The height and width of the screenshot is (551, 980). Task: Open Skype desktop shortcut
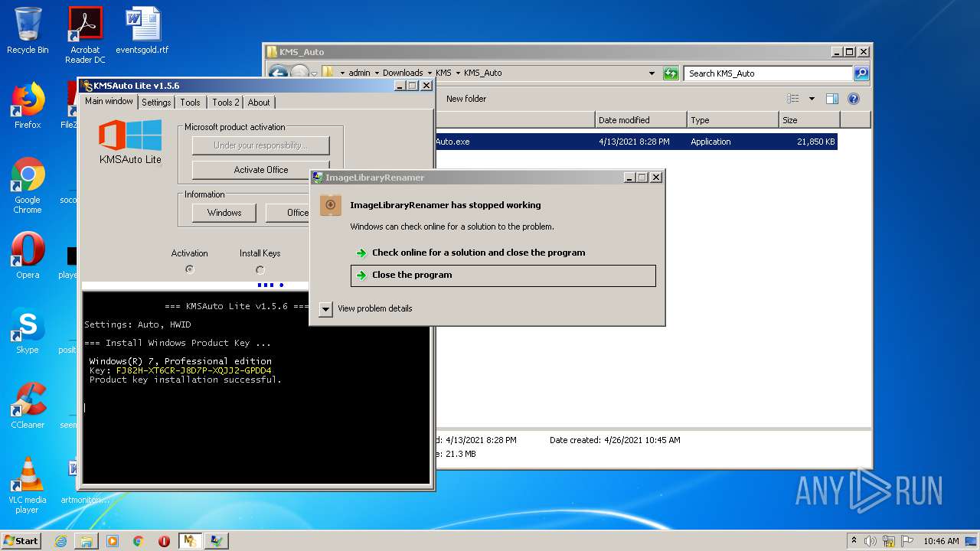[x=28, y=331]
